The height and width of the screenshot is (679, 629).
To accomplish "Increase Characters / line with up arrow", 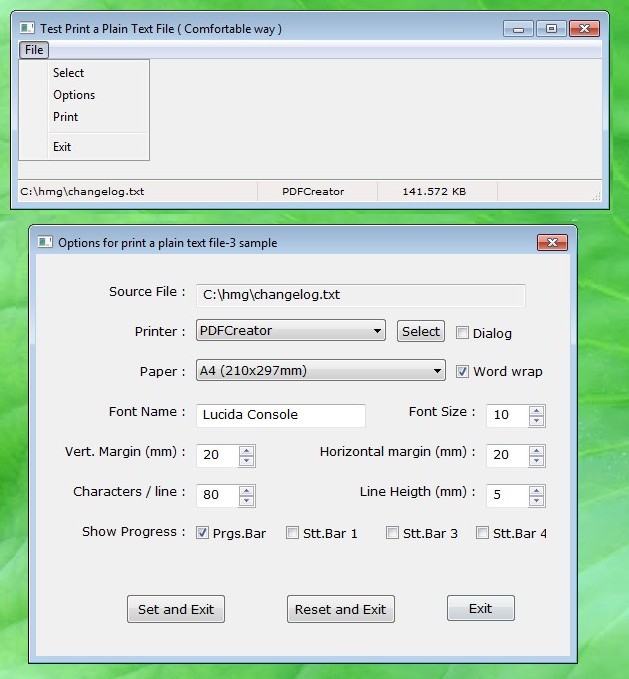I will coord(247,491).
